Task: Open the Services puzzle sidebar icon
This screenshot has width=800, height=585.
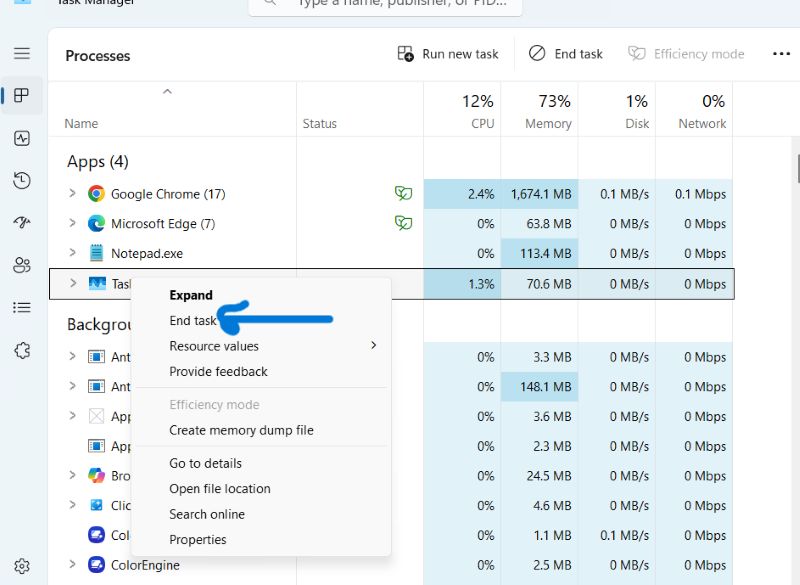Action: pyautogui.click(x=22, y=350)
